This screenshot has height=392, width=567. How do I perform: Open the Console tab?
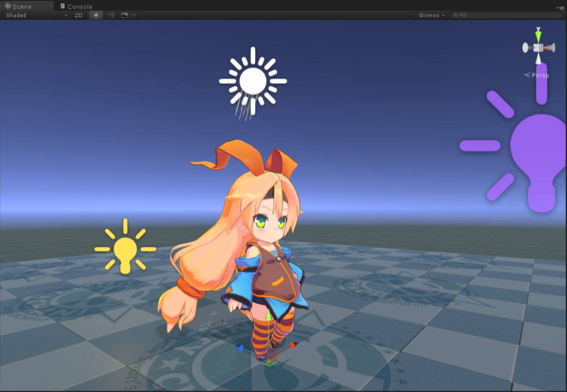tap(76, 6)
